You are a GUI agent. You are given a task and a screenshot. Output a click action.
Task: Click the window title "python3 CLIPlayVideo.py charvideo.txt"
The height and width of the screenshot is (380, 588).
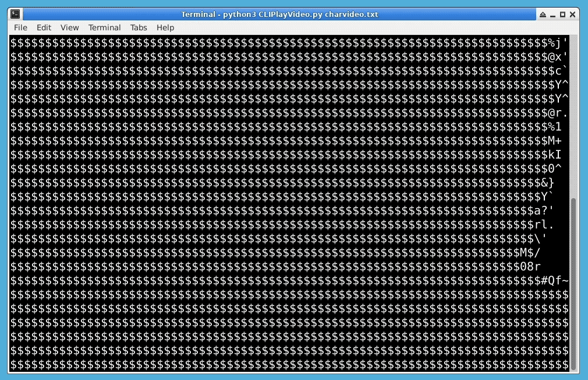click(300, 14)
